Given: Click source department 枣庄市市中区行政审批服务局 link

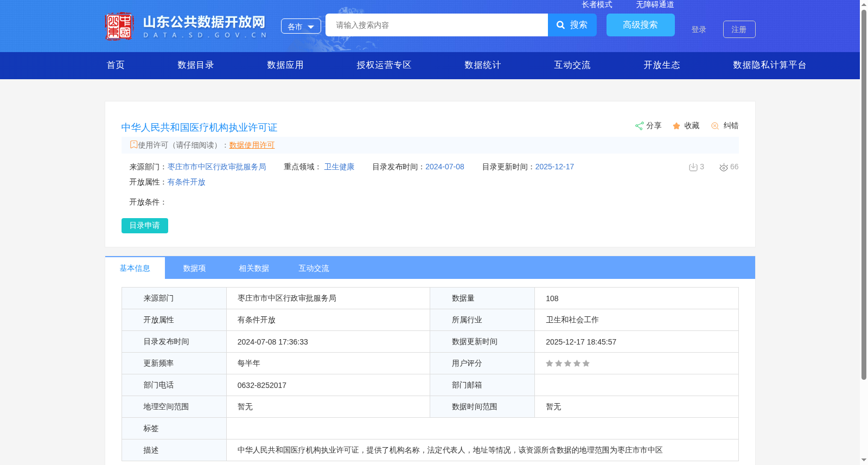Looking at the screenshot, I should coord(217,167).
